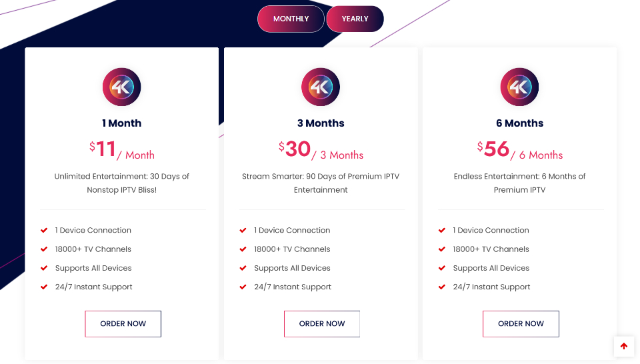Order the 6 Months plan now

click(x=521, y=324)
